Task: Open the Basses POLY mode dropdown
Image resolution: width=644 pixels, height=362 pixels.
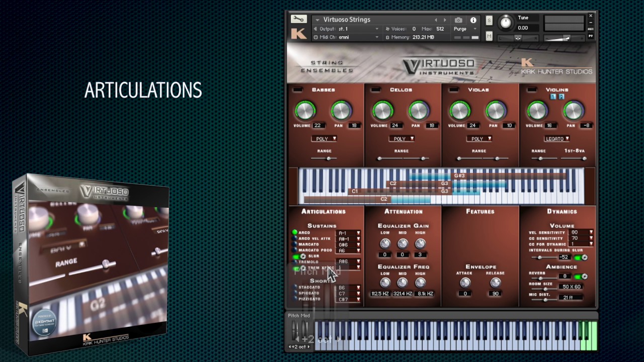Action: click(324, 139)
